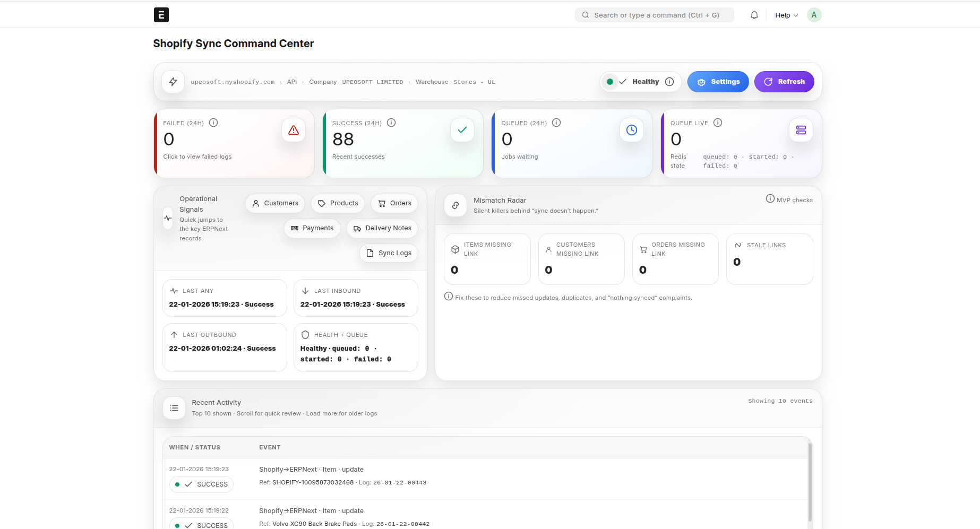
Task: Open the notification bell
Action: pyautogui.click(x=754, y=14)
